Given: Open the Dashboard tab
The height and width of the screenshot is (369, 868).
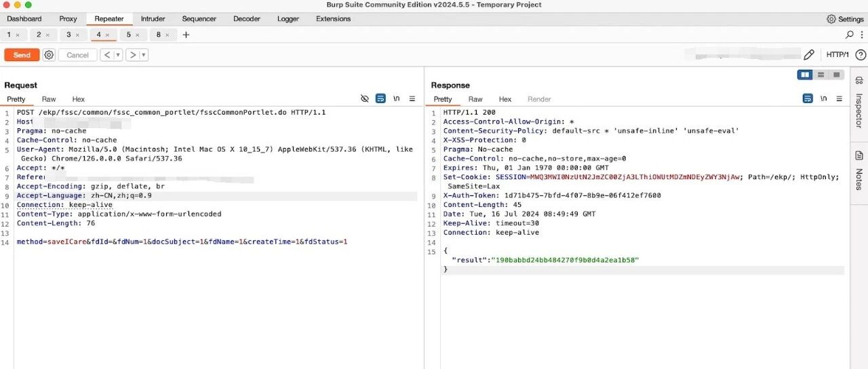Looking at the screenshot, I should [x=24, y=19].
